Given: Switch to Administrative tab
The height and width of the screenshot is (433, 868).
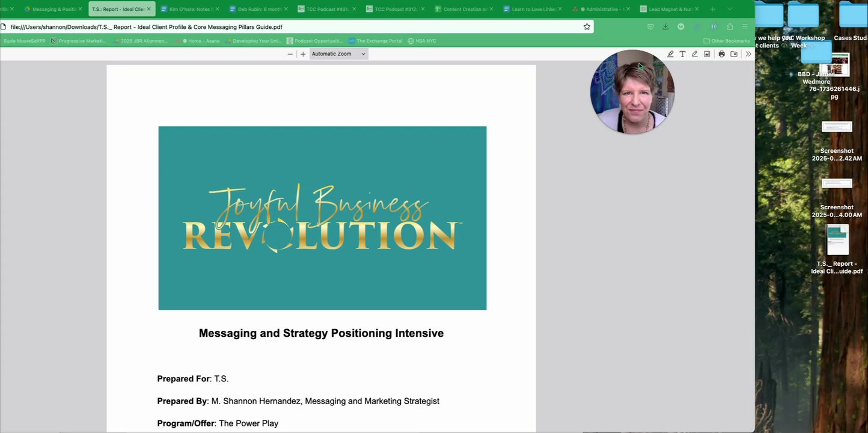Looking at the screenshot, I should tap(601, 9).
